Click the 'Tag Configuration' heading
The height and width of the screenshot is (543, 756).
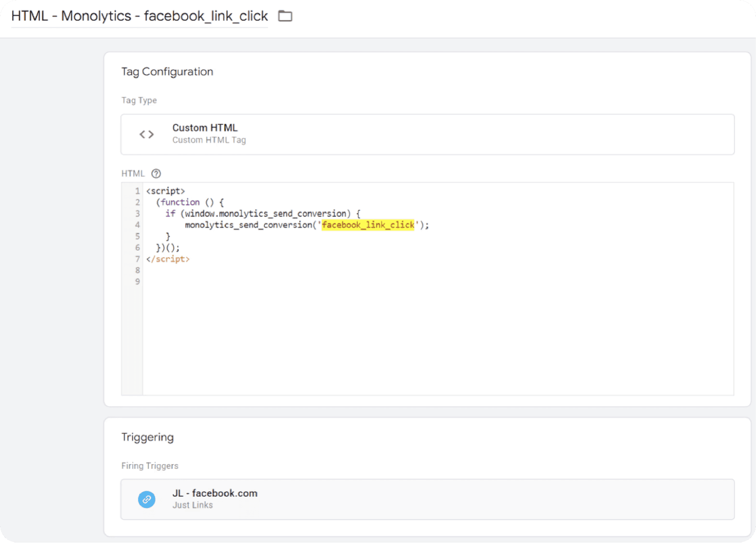[x=167, y=71]
